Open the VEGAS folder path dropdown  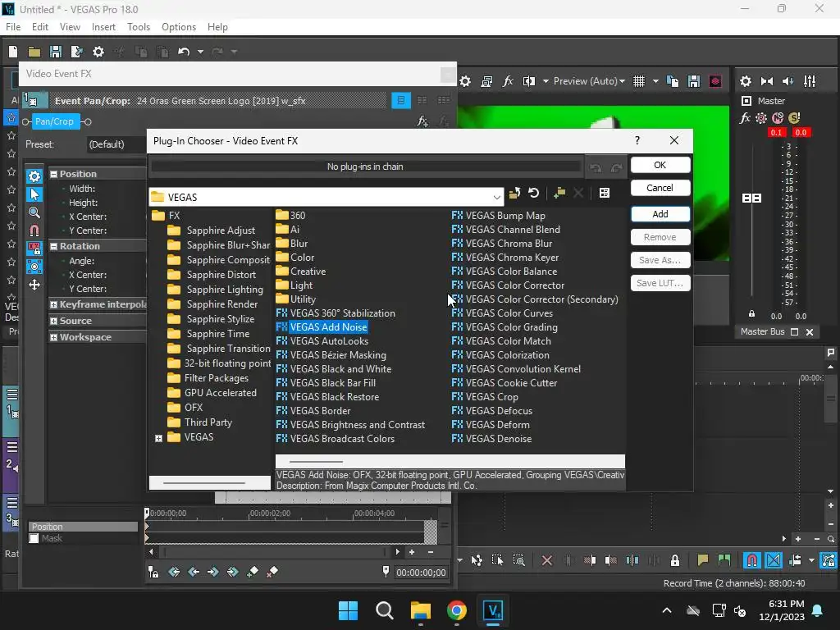click(x=496, y=197)
